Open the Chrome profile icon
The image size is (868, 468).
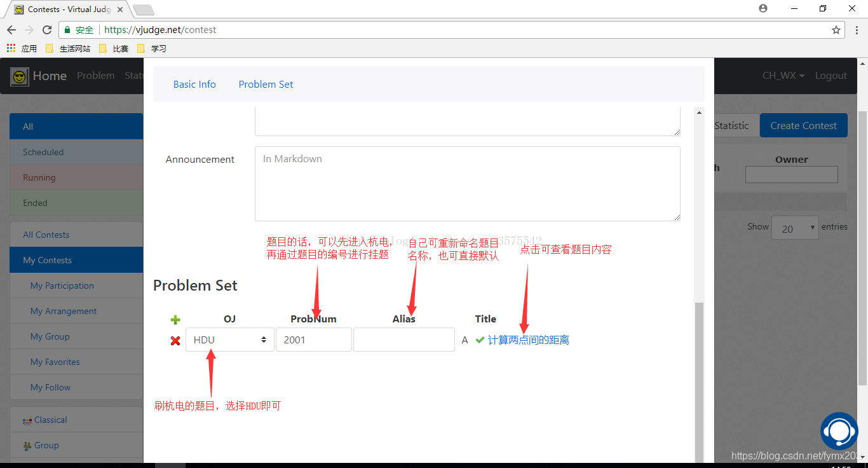click(763, 8)
